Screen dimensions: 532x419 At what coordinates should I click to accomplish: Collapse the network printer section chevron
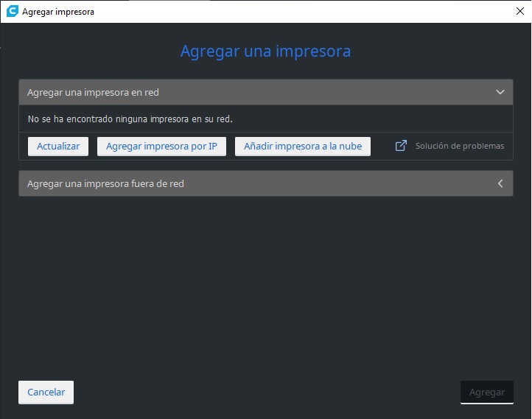[x=500, y=92]
